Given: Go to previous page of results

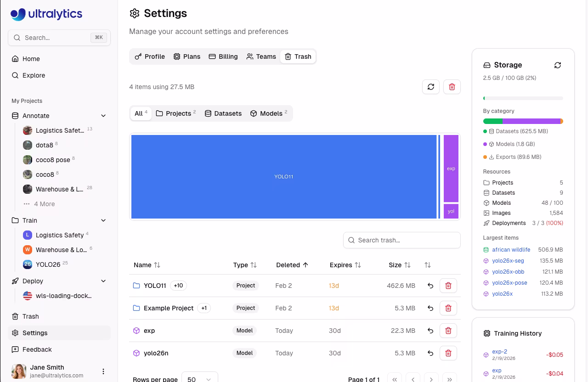Looking at the screenshot, I should 413,379.
